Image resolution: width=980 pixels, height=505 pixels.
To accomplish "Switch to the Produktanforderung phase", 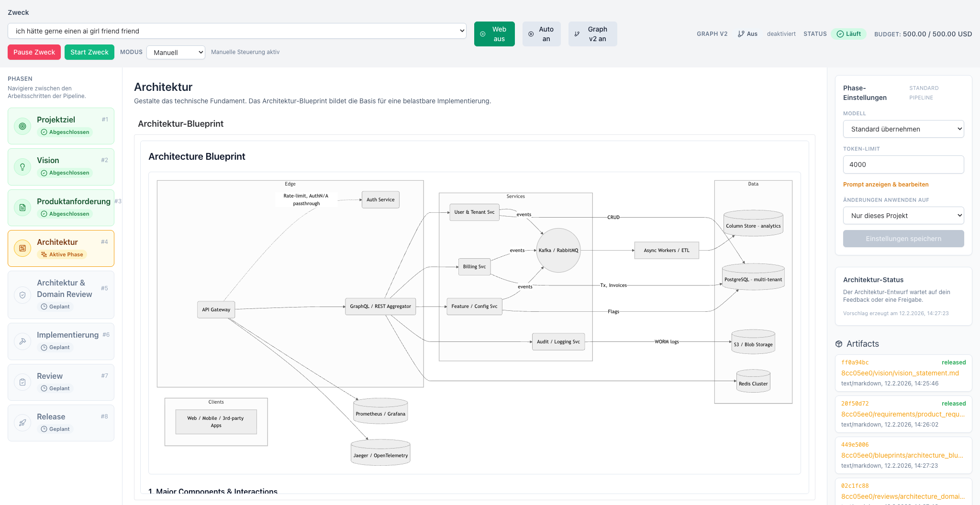I will click(x=61, y=208).
